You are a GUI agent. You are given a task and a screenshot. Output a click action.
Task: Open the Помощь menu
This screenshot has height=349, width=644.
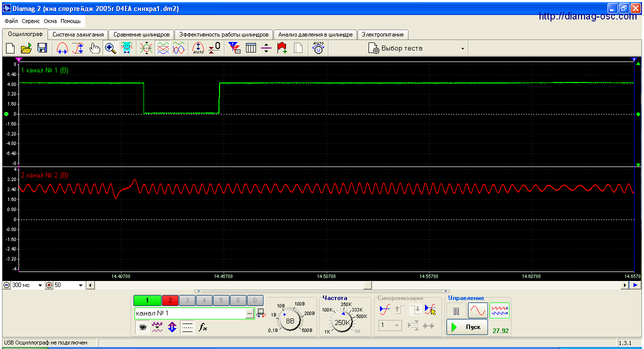[70, 21]
